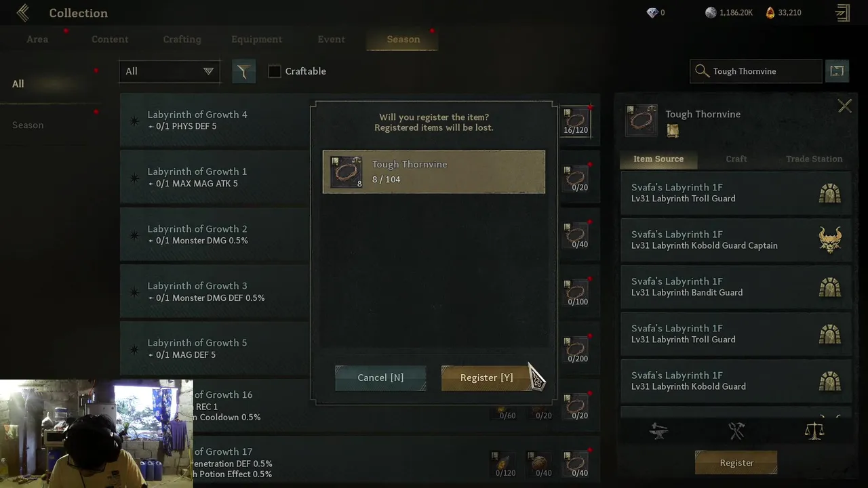This screenshot has height=488, width=868.
Task: Select the Season category in left sidebar
Action: pyautogui.click(x=28, y=125)
